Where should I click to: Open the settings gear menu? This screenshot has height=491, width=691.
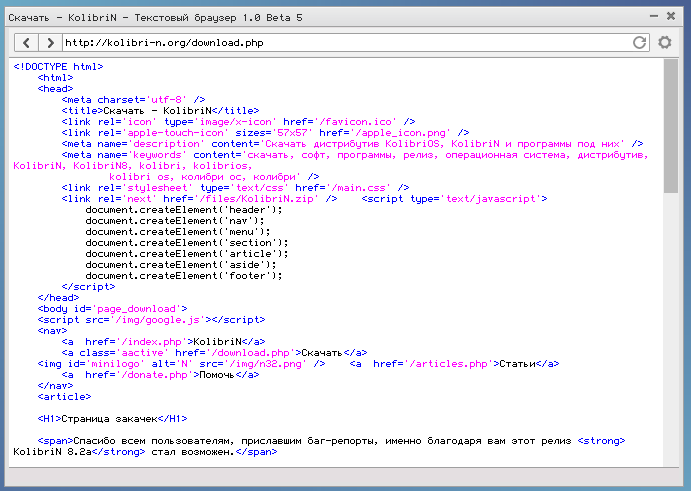coord(665,42)
